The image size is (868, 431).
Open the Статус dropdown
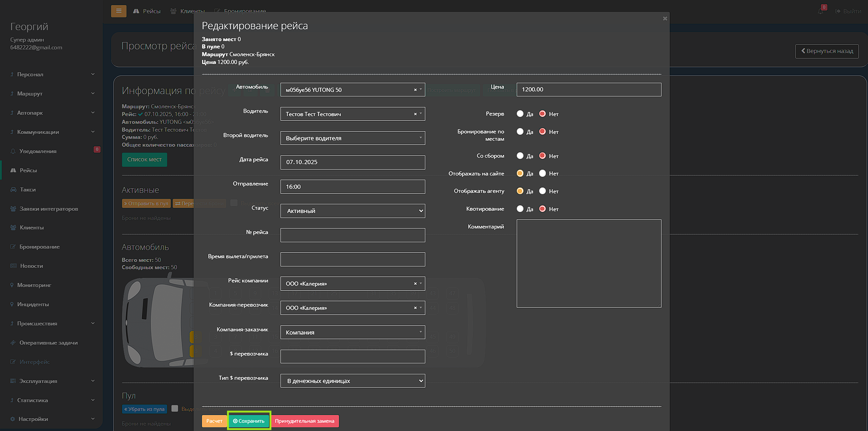tap(352, 211)
